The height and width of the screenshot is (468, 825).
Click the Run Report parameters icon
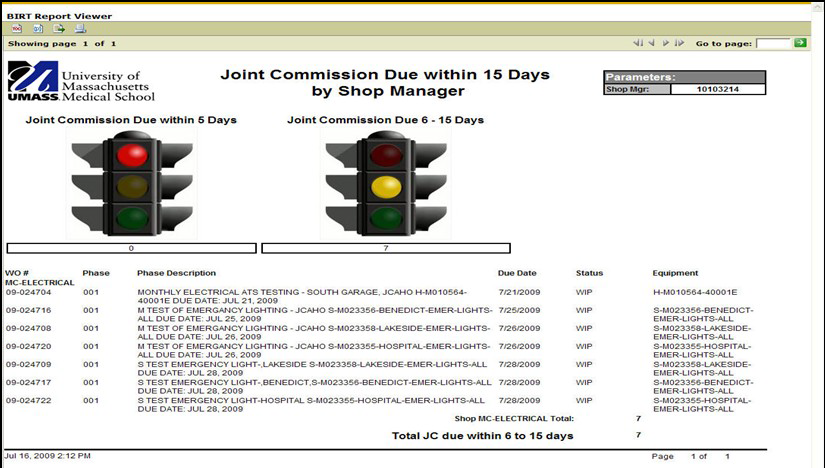[38, 29]
